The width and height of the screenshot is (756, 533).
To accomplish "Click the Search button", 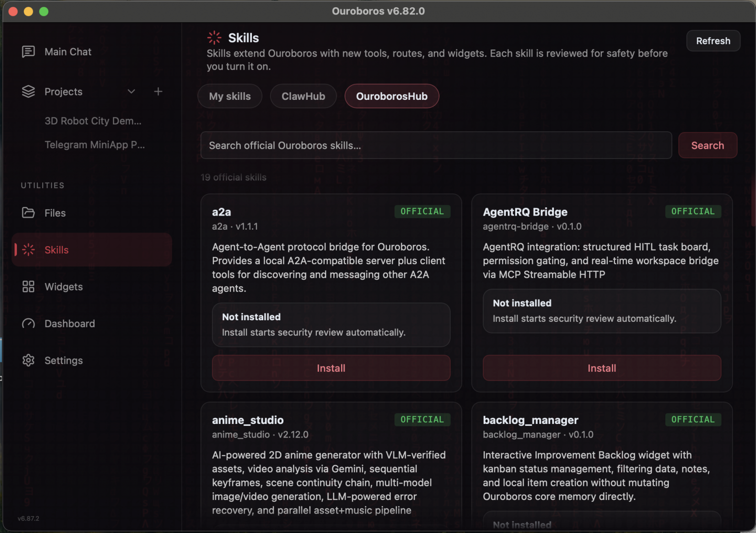I will coord(708,145).
